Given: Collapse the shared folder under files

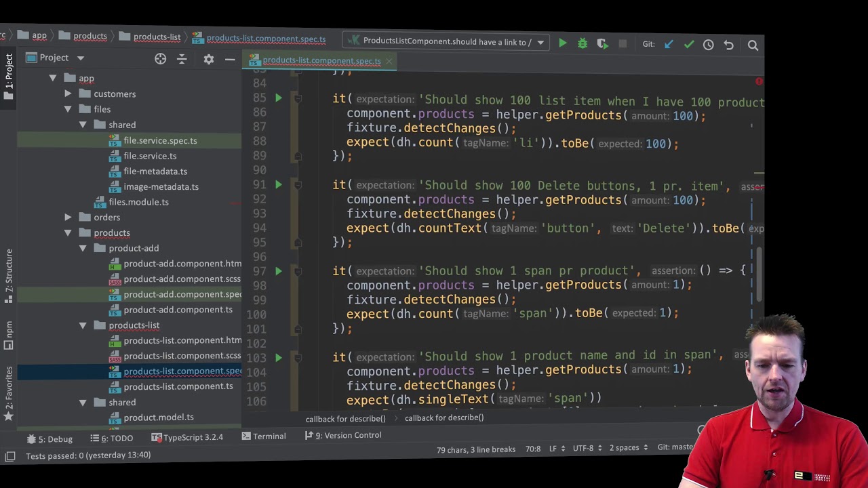Looking at the screenshot, I should [x=83, y=125].
